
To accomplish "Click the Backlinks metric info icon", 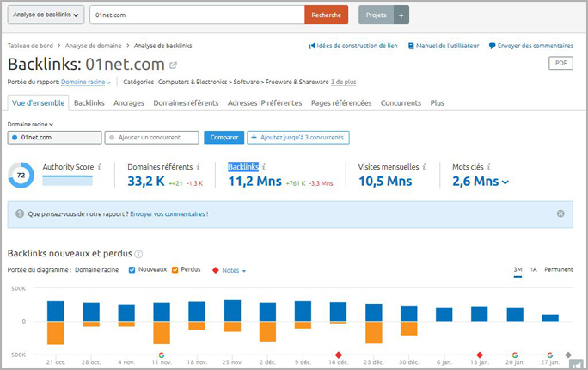I will click(264, 167).
